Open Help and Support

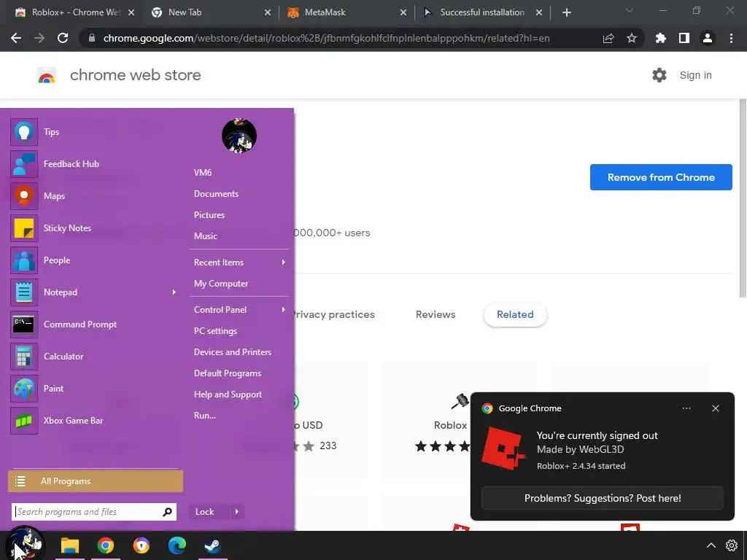click(x=228, y=394)
